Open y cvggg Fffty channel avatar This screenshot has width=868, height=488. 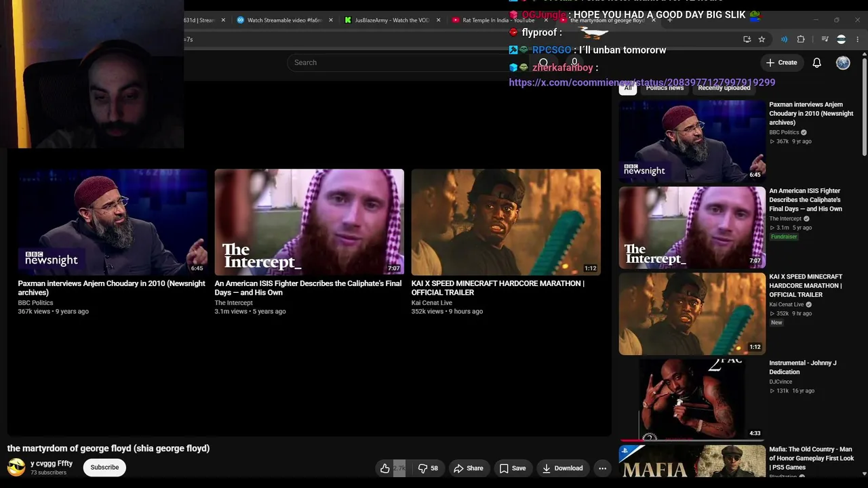tap(16, 468)
